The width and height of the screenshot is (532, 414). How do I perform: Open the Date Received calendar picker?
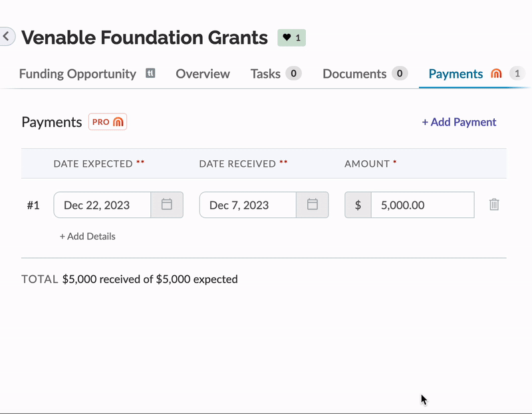(312, 205)
